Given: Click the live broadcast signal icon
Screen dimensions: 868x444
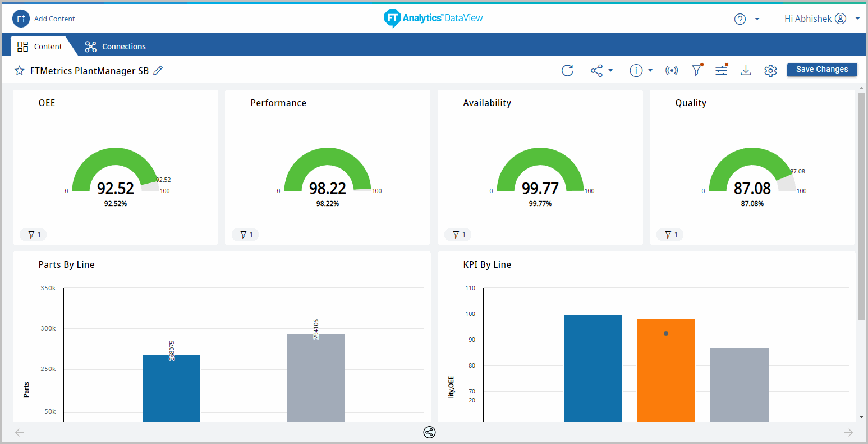Looking at the screenshot, I should coord(671,70).
